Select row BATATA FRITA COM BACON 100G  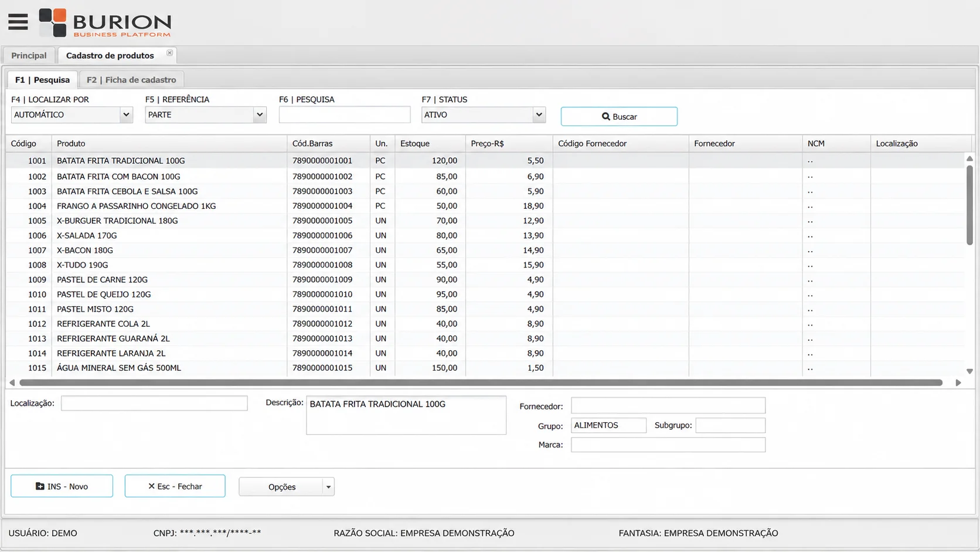coord(485,177)
